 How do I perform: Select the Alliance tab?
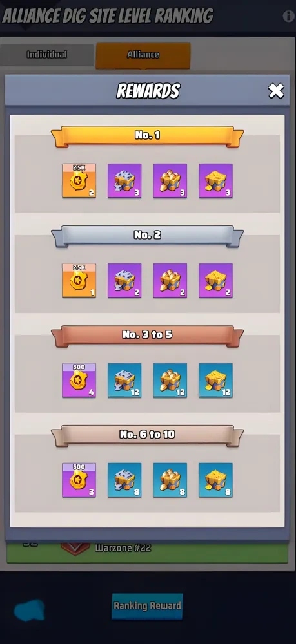(143, 55)
